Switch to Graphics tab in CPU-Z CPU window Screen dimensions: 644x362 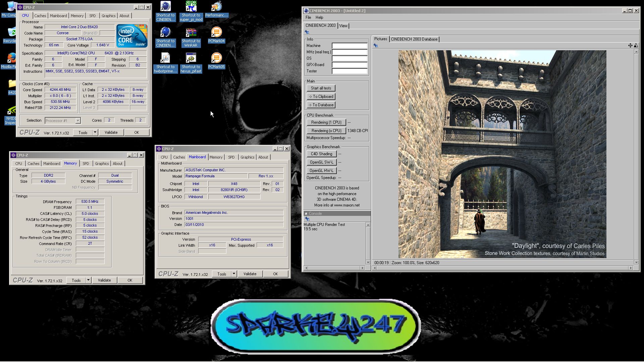109,16
